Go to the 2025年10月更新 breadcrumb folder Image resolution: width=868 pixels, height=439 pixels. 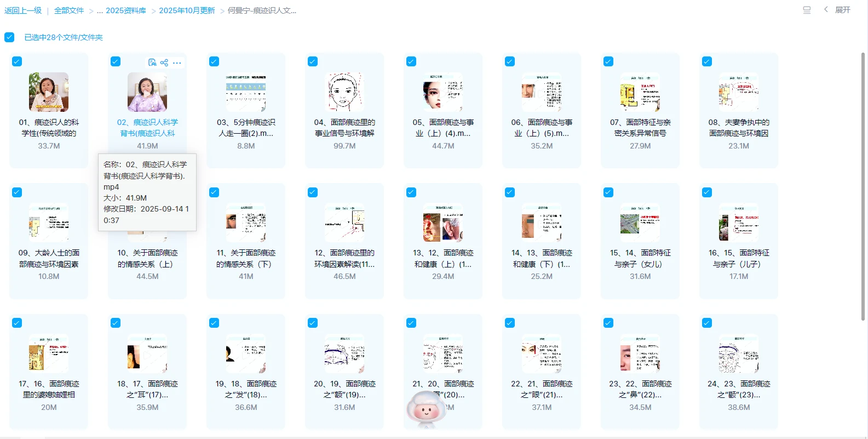(x=187, y=10)
